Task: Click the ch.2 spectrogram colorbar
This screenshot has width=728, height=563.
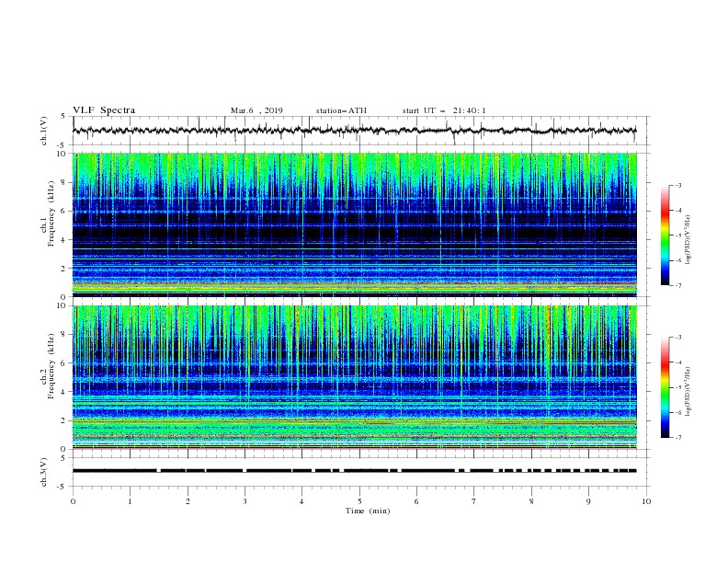Action: pos(665,387)
